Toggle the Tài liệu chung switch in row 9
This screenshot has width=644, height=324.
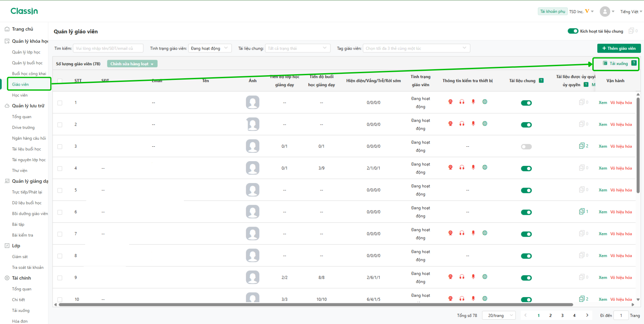[526, 278]
